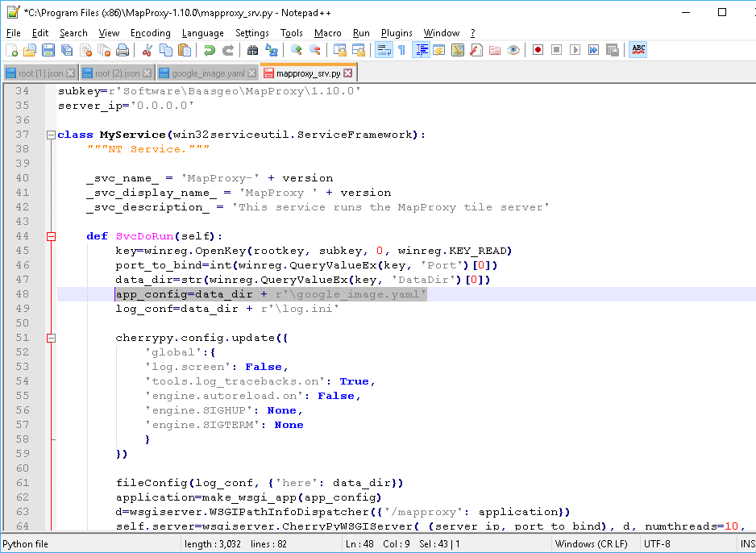Viewport: 756px width, 553px height.
Task: Save all open files
Action: pyautogui.click(x=67, y=49)
